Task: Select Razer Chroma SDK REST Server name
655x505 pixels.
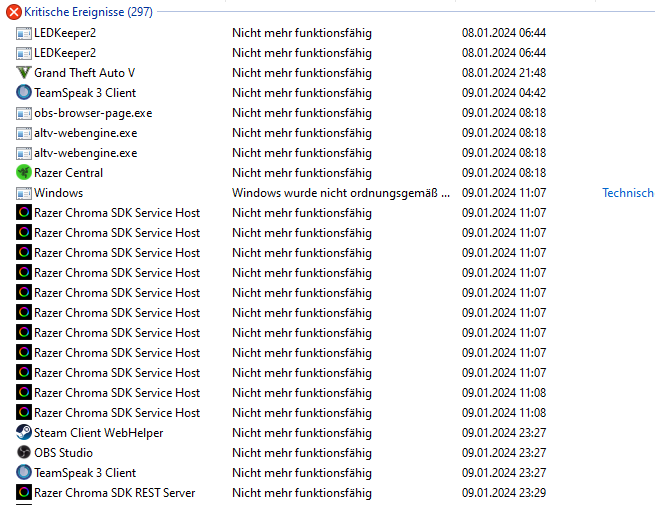Action: [x=114, y=493]
